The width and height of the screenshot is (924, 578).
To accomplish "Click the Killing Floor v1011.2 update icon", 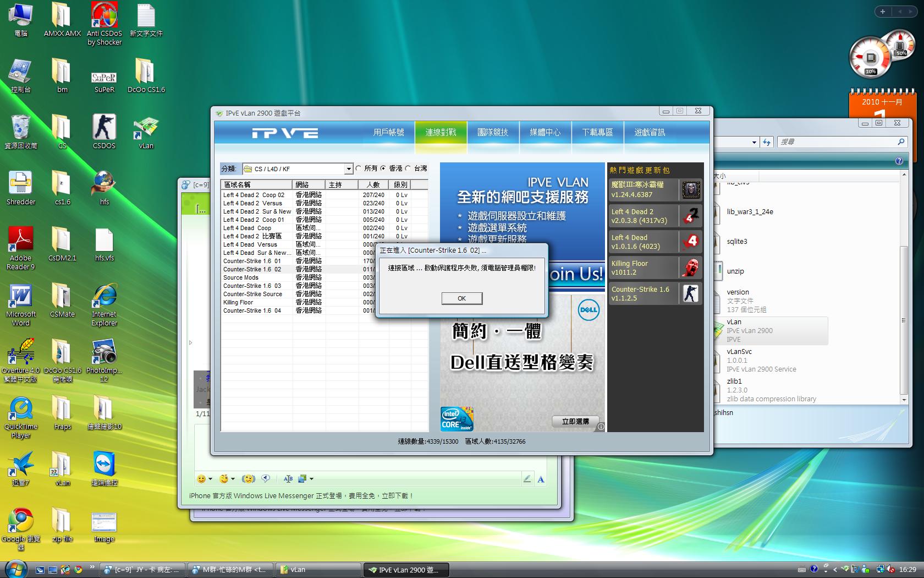I will 691,268.
